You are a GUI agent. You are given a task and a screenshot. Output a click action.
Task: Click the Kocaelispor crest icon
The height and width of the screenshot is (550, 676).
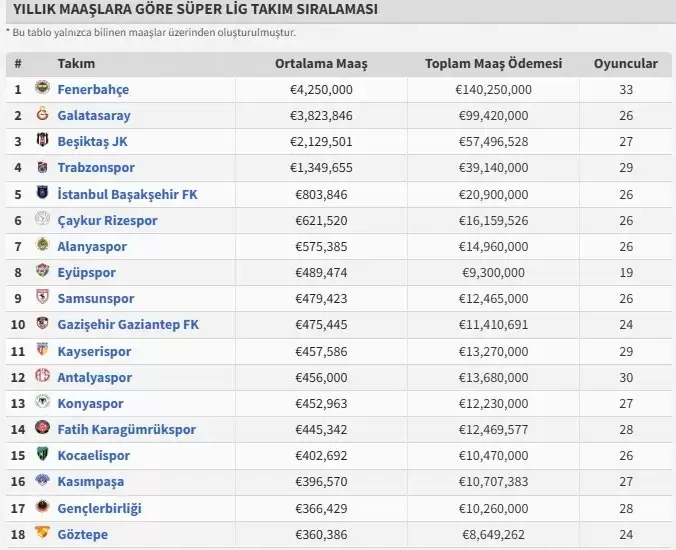coord(43,455)
